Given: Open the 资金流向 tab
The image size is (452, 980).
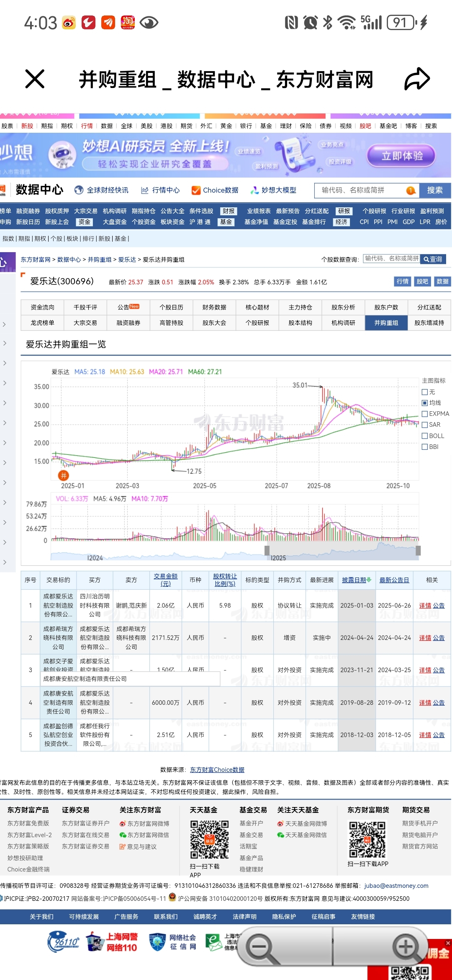Looking at the screenshot, I should tap(42, 307).
